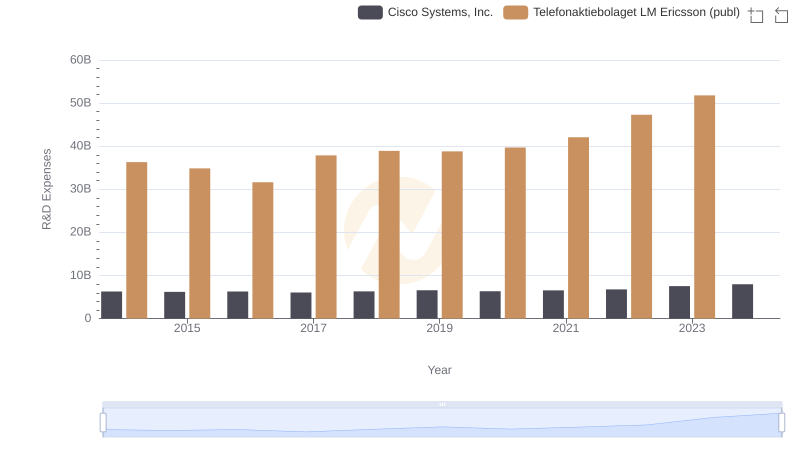Click the 2019 x-axis label
Viewport: 800px width, 461px height.
click(439, 328)
